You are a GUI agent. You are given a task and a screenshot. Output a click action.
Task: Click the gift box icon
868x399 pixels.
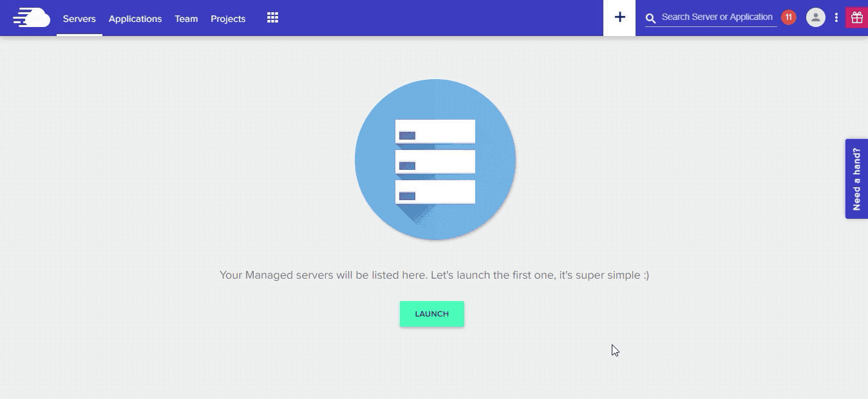(x=856, y=18)
